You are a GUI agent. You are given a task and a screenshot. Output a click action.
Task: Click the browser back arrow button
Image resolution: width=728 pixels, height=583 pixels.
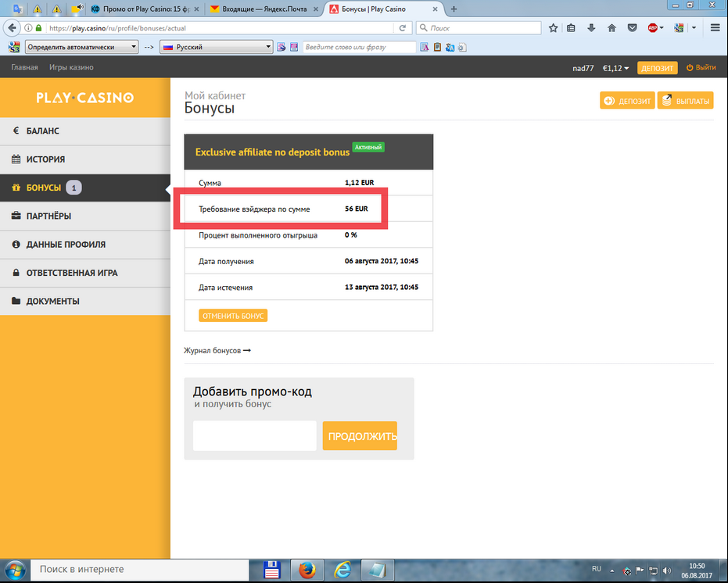click(x=12, y=28)
